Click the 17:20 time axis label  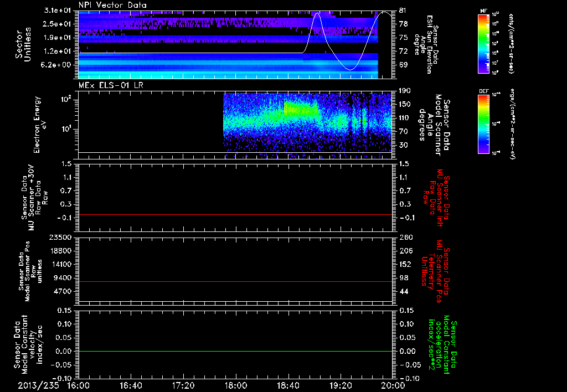pos(183,385)
